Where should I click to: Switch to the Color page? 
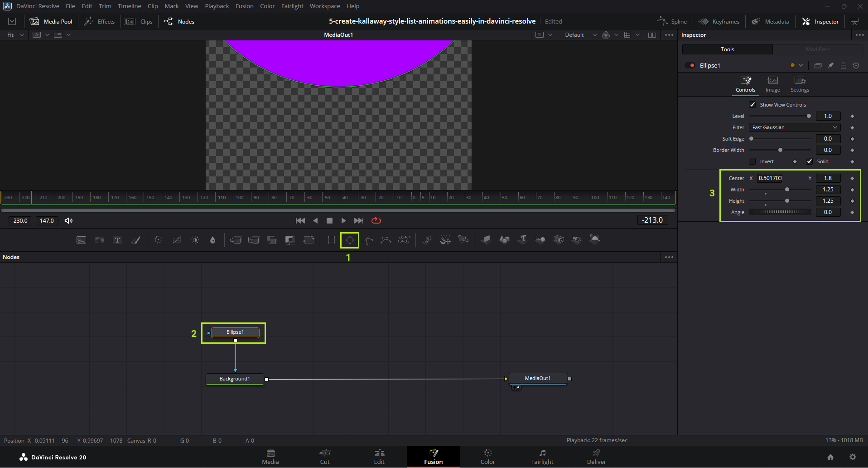pyautogui.click(x=487, y=456)
